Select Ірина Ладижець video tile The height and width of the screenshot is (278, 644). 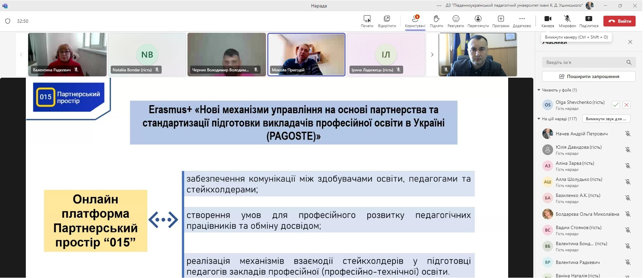386,55
